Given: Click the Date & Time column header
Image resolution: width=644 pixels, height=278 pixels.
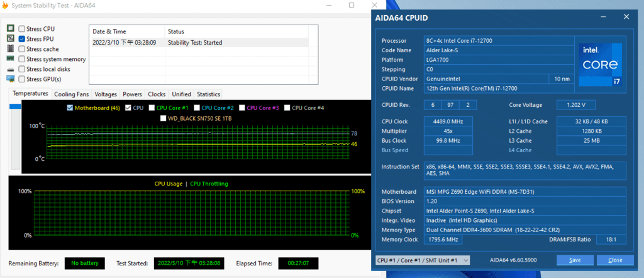Looking at the screenshot, I should click(x=127, y=31).
